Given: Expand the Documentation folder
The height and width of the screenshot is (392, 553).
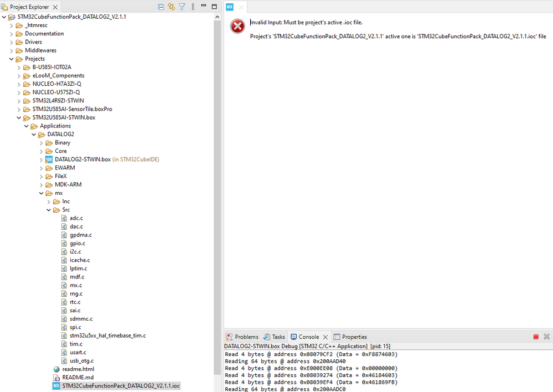Looking at the screenshot, I should point(12,34).
